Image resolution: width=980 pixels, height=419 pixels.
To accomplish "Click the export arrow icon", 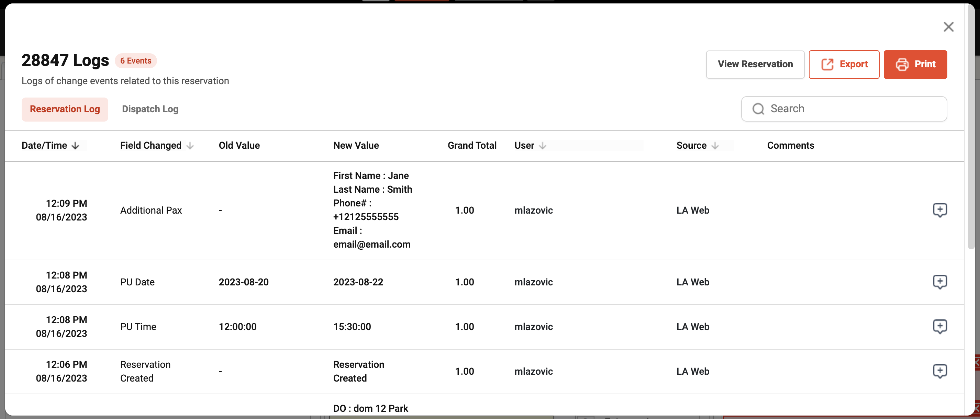I will pyautogui.click(x=827, y=64).
